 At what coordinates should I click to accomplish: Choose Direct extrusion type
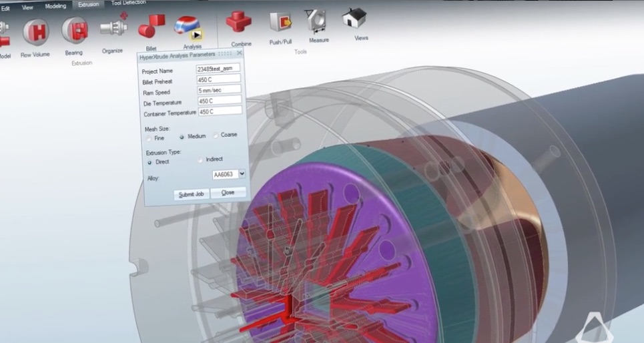149,162
